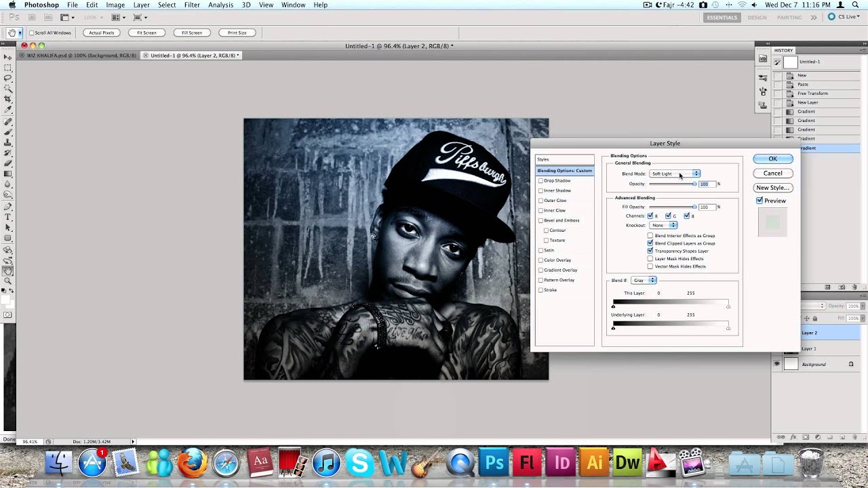
Task: Toggle Blend Interior Effects as Group
Action: click(650, 235)
